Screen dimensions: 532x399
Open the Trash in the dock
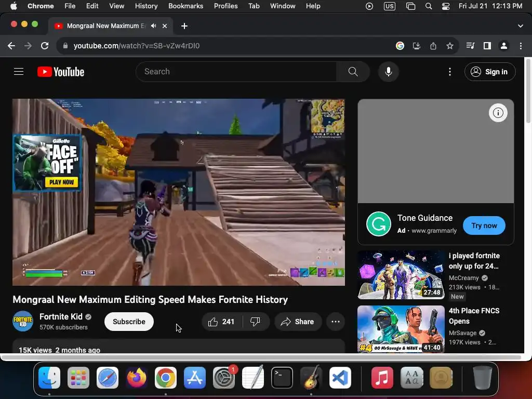(x=482, y=378)
